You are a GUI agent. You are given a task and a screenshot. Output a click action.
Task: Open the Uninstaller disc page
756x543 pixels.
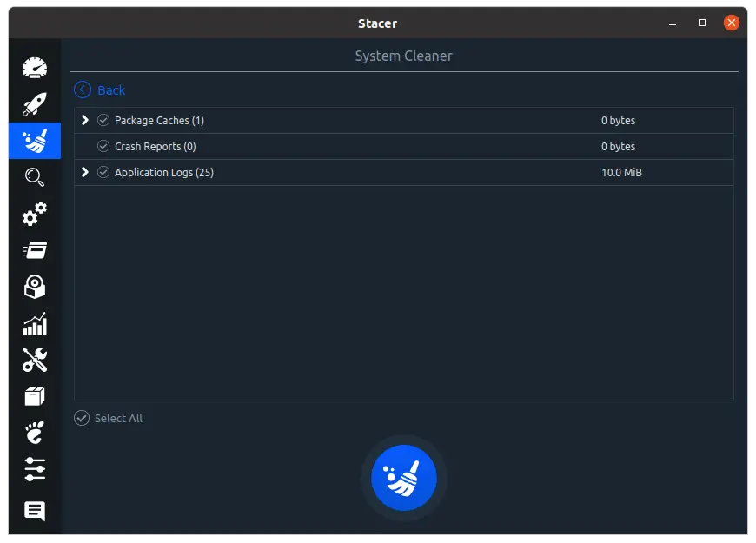[x=35, y=287]
